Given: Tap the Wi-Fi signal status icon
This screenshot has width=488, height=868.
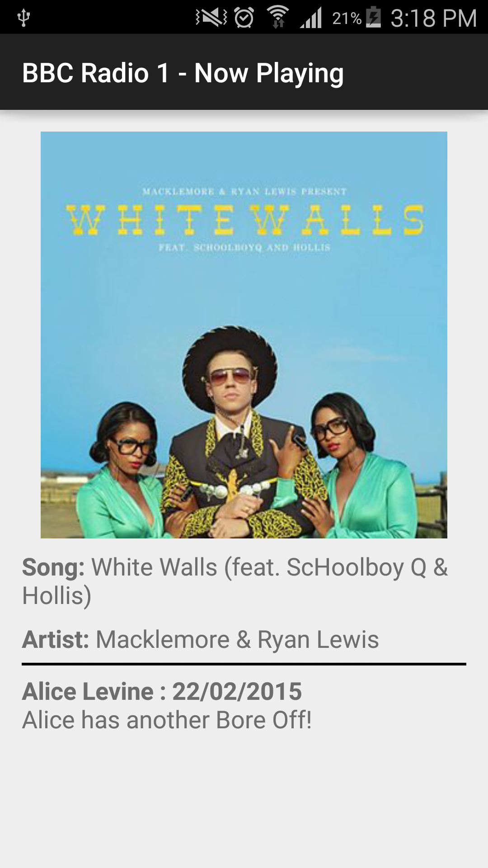Looking at the screenshot, I should click(x=278, y=17).
